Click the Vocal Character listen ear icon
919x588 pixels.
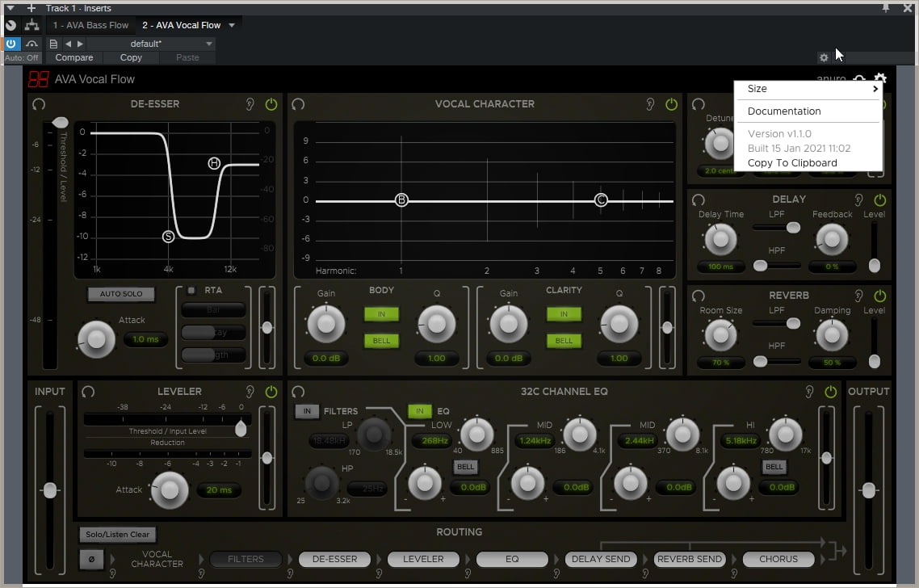[x=651, y=104]
